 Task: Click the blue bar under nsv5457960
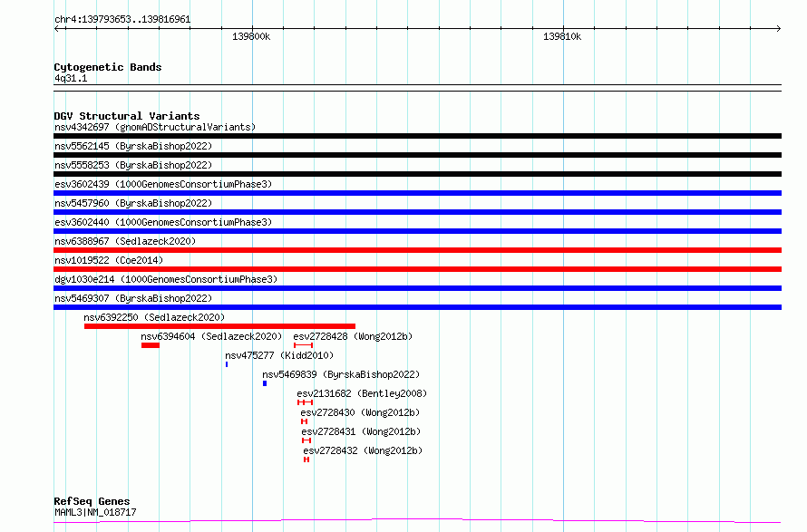coord(417,212)
